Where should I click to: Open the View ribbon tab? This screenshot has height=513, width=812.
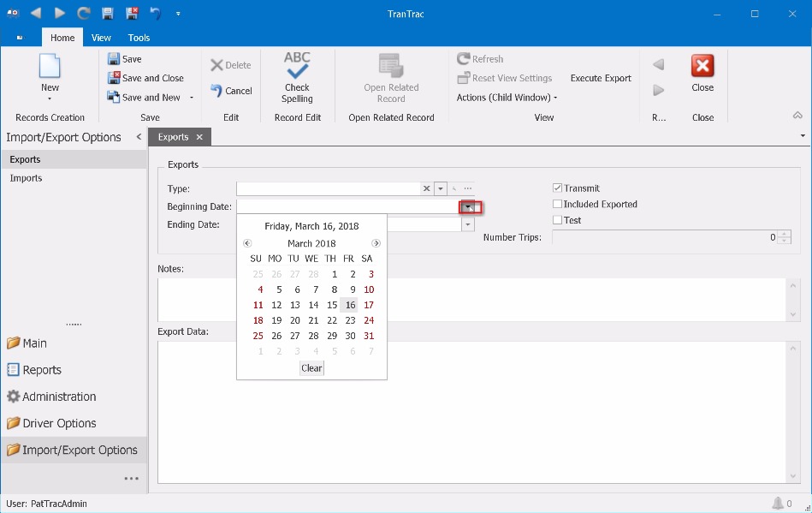coord(101,38)
